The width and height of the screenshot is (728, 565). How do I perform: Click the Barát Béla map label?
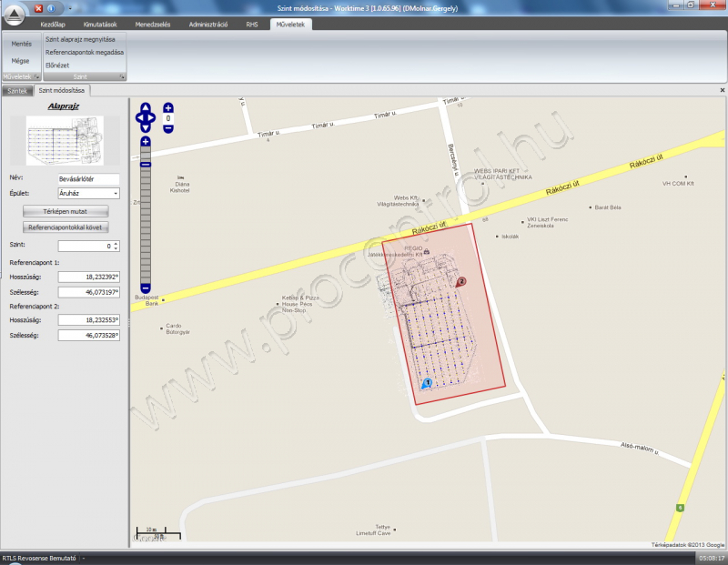[608, 207]
